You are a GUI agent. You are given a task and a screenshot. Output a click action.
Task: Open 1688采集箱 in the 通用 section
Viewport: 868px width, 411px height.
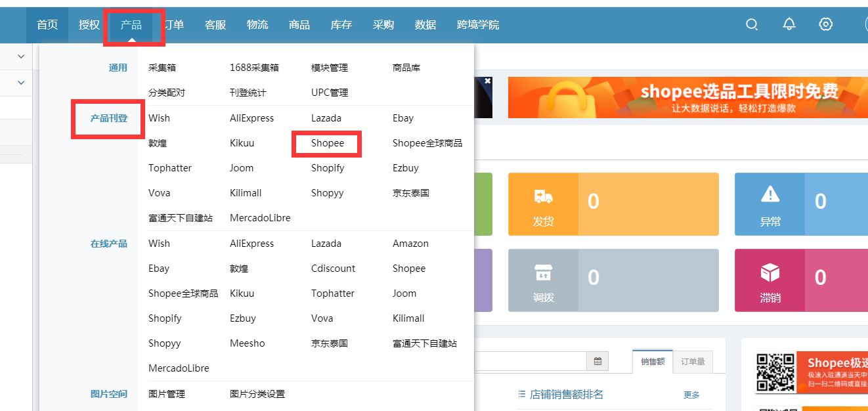pyautogui.click(x=254, y=68)
